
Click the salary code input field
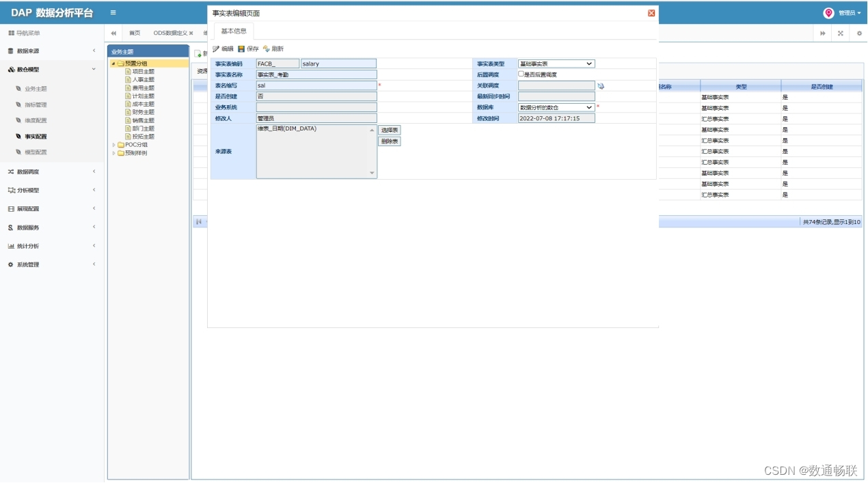(x=339, y=64)
